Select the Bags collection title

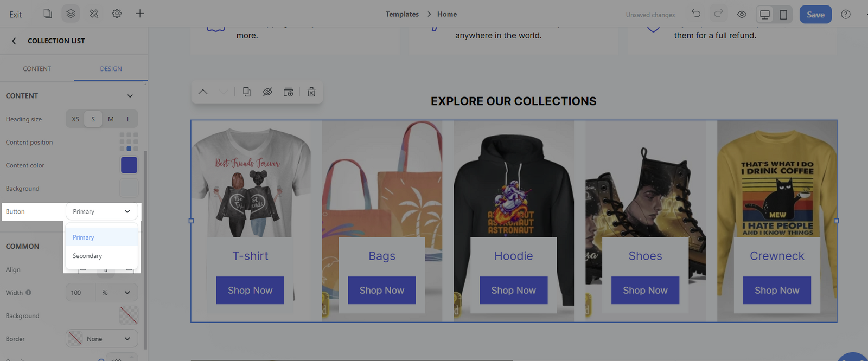pos(382,256)
